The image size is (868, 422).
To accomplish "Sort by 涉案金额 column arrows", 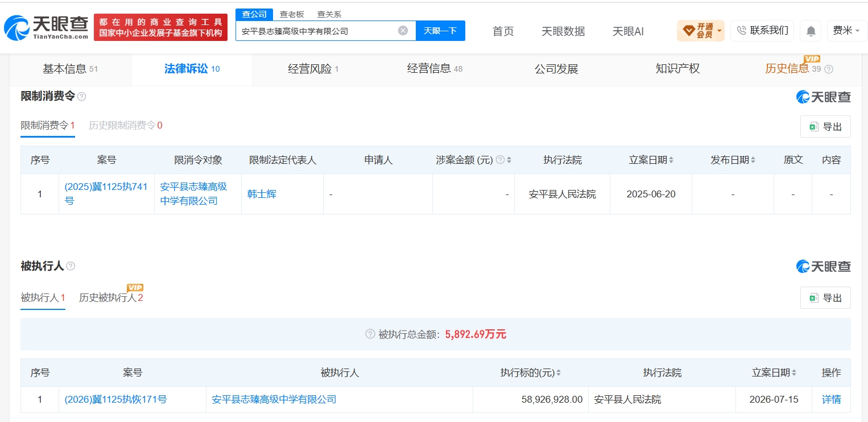I will click(x=509, y=160).
